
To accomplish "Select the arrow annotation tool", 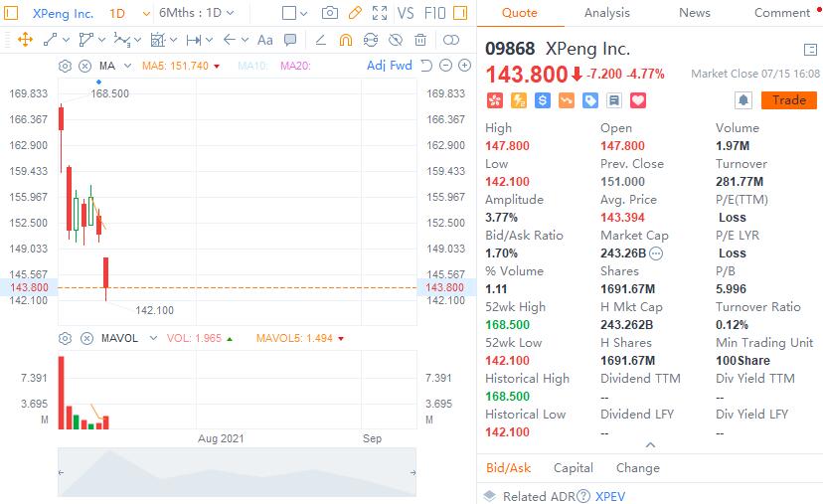I will (230, 40).
